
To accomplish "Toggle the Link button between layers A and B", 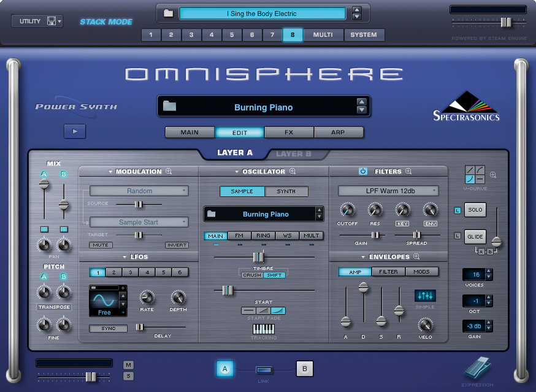I will pos(264,370).
